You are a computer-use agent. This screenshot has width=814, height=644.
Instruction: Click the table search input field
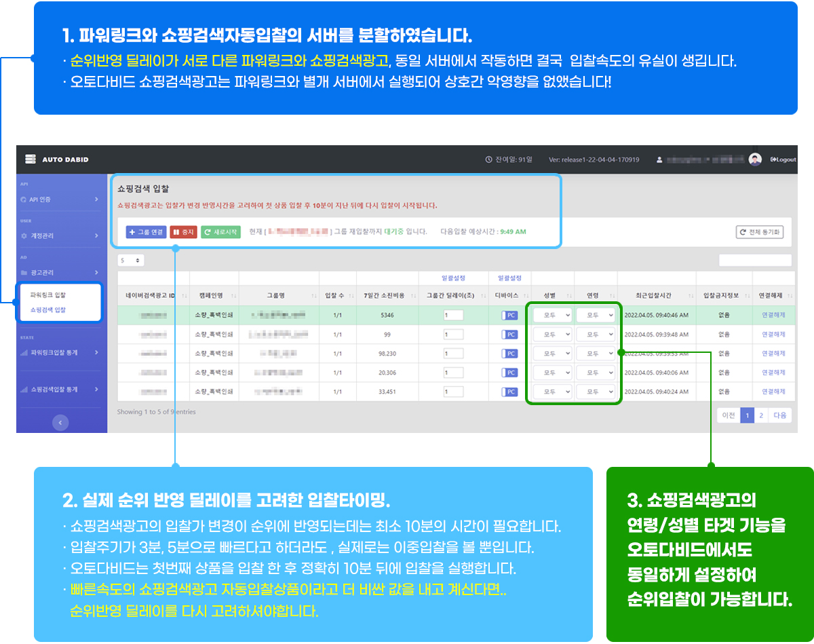[754, 260]
